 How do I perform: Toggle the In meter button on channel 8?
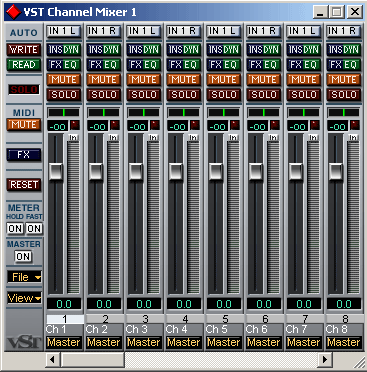coord(353,137)
